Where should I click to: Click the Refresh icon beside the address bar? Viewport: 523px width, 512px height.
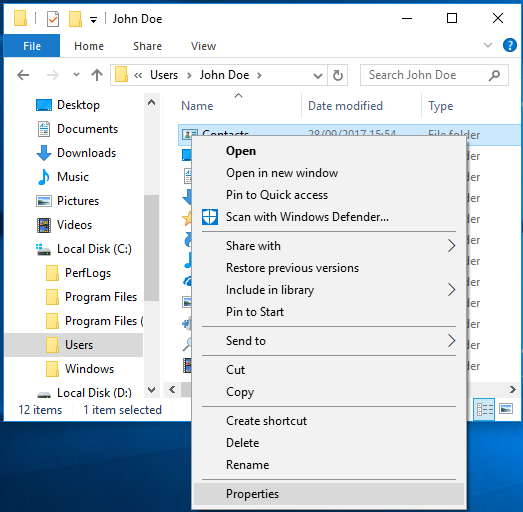tap(338, 75)
